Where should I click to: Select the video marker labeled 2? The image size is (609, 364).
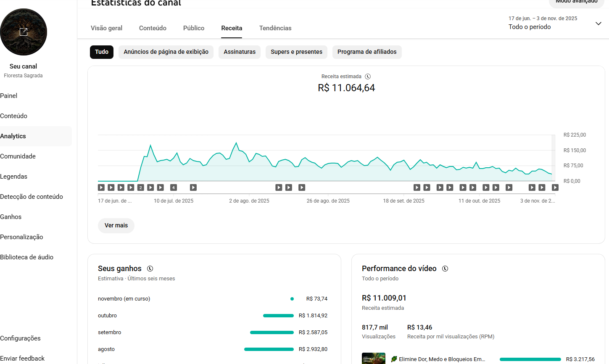coord(141,187)
